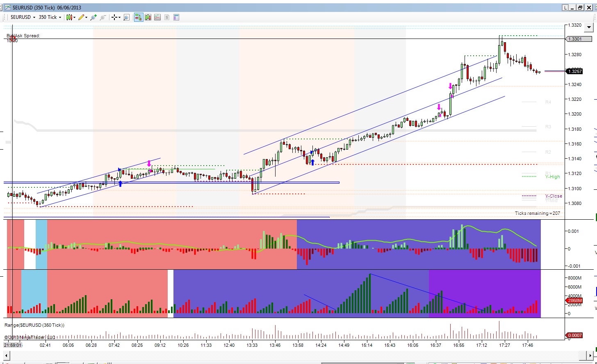
Task: Click the 13:33 time axis label
Action: tap(252, 345)
